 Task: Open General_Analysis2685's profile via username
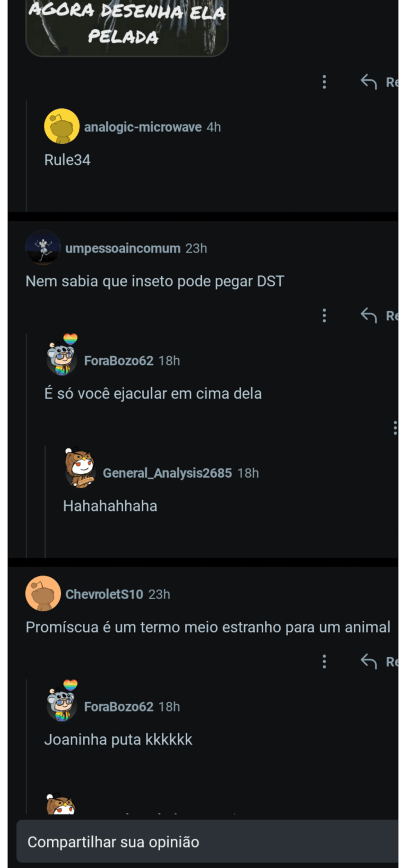click(x=167, y=473)
